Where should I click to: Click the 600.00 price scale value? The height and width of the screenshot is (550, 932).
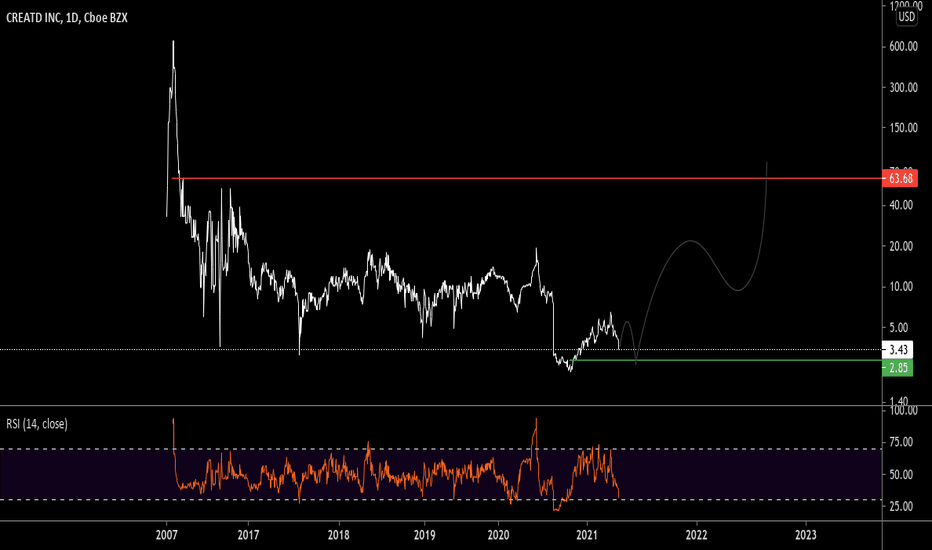click(903, 47)
